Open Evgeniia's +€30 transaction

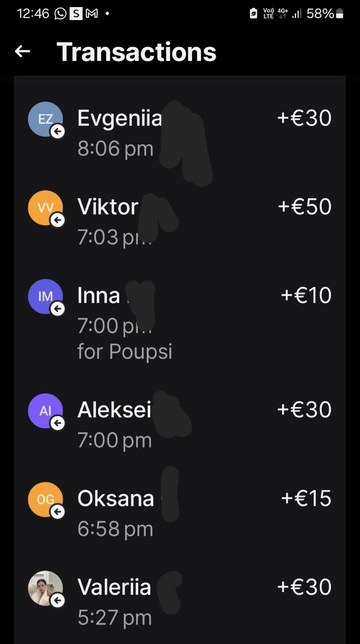point(304,118)
